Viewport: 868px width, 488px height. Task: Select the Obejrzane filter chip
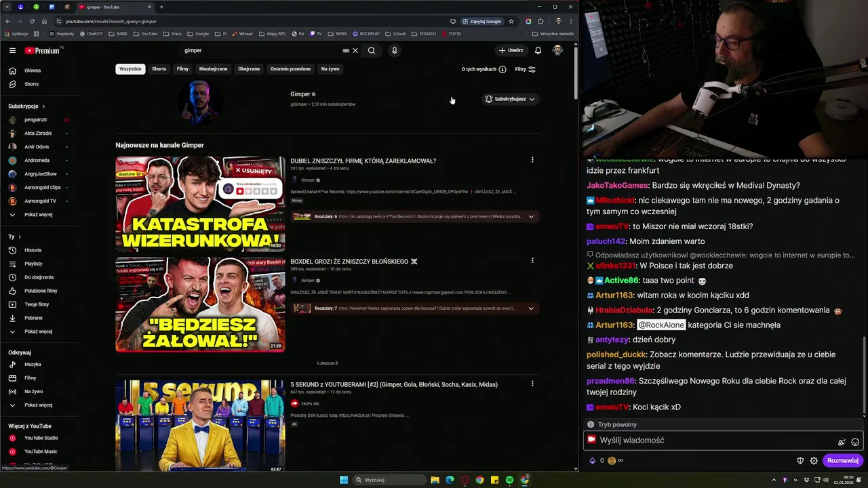click(x=249, y=68)
